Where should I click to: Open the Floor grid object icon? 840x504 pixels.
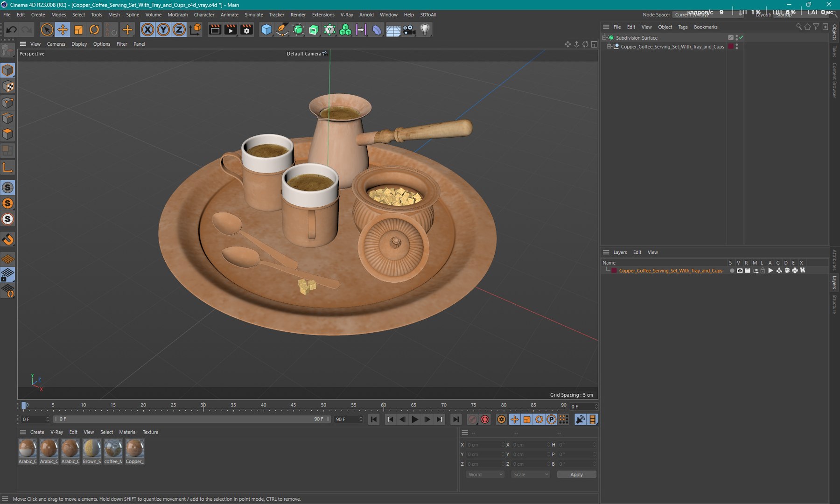393,30
